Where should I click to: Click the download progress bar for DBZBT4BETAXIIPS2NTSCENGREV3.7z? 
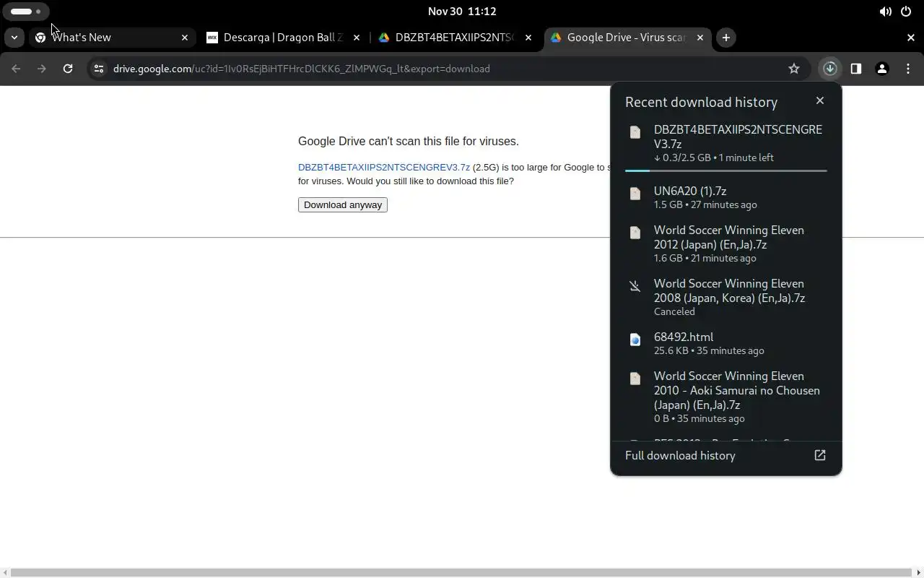pyautogui.click(x=726, y=171)
